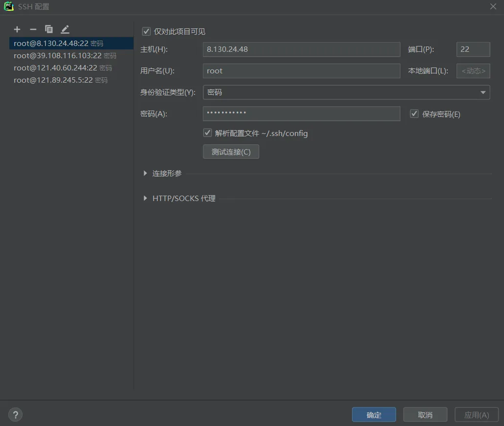Select root@121.89.245.5:22 in the list
Screen dimensions: 504x426
point(71,80)
